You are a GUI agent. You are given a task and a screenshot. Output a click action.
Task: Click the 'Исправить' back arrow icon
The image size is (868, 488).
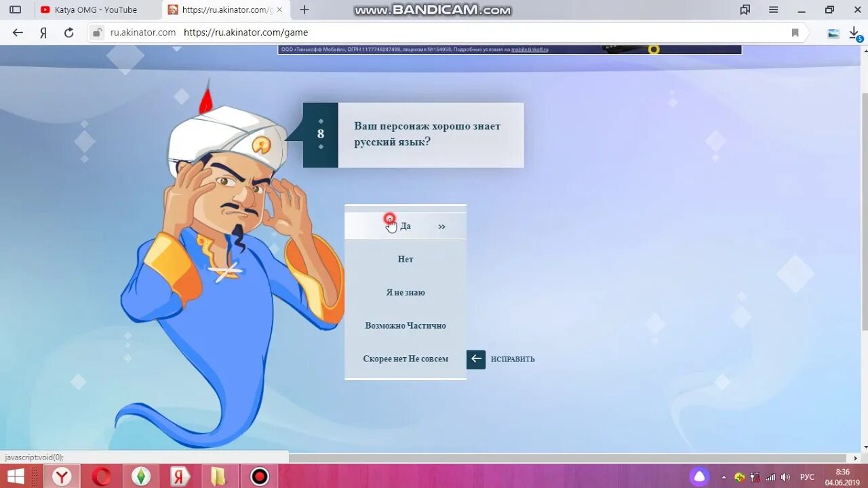point(476,359)
